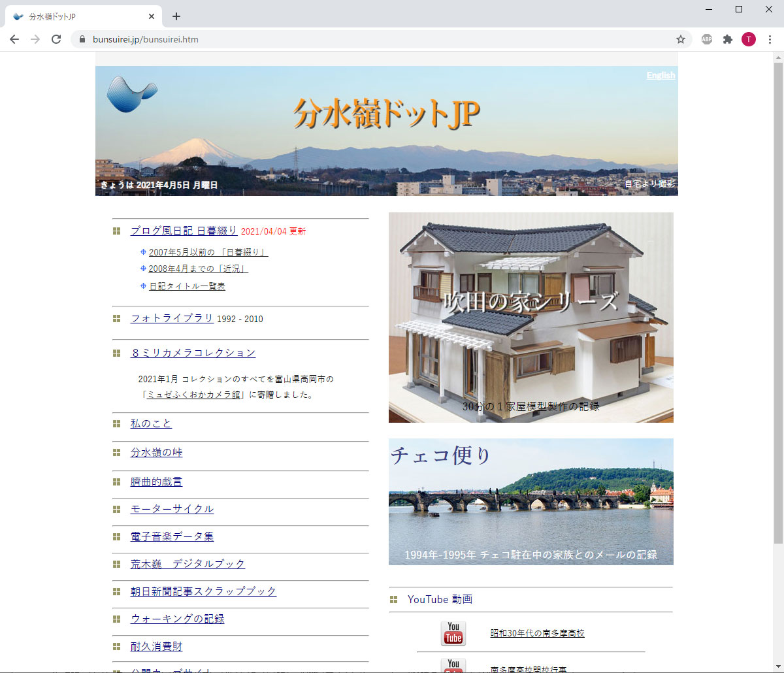Open the Chrome profile avatar
The width and height of the screenshot is (784, 673).
click(x=749, y=39)
